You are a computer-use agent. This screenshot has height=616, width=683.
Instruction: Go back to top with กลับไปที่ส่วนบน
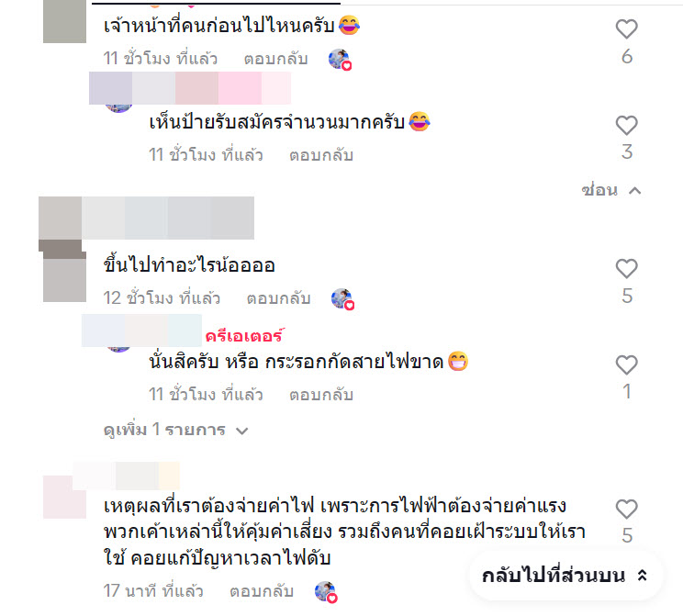[565, 576]
